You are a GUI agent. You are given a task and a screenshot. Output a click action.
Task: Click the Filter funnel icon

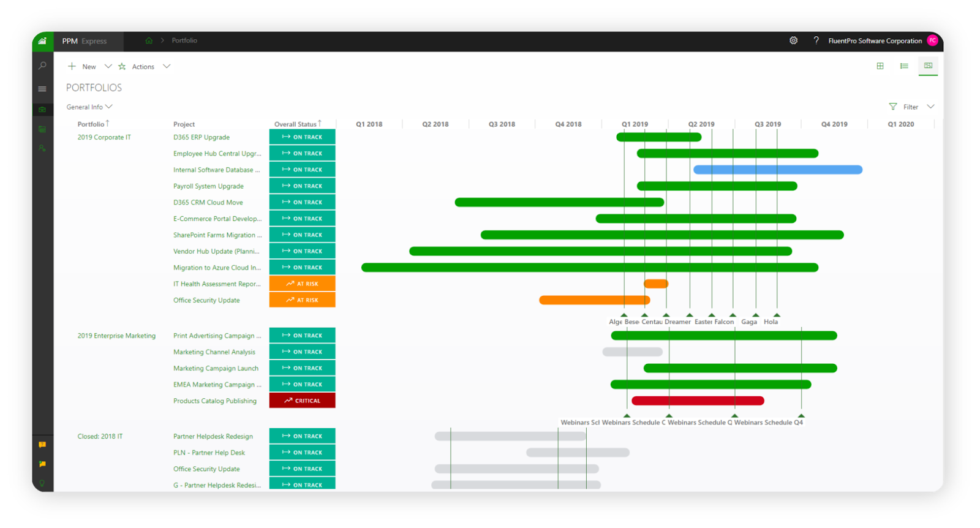point(893,107)
